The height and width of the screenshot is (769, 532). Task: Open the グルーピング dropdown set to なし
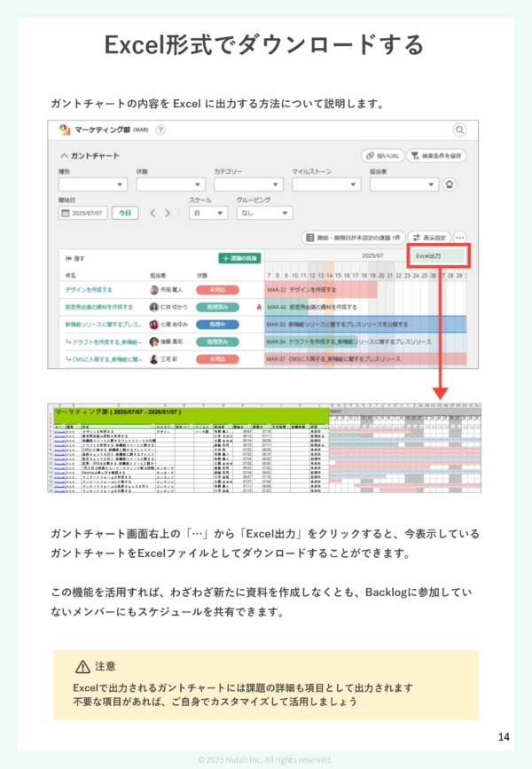[263, 213]
